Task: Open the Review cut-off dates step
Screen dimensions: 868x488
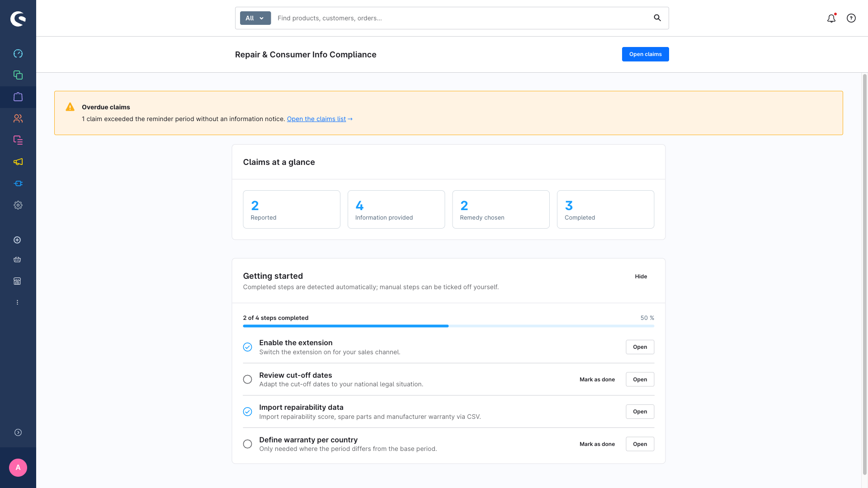Action: coord(640,380)
